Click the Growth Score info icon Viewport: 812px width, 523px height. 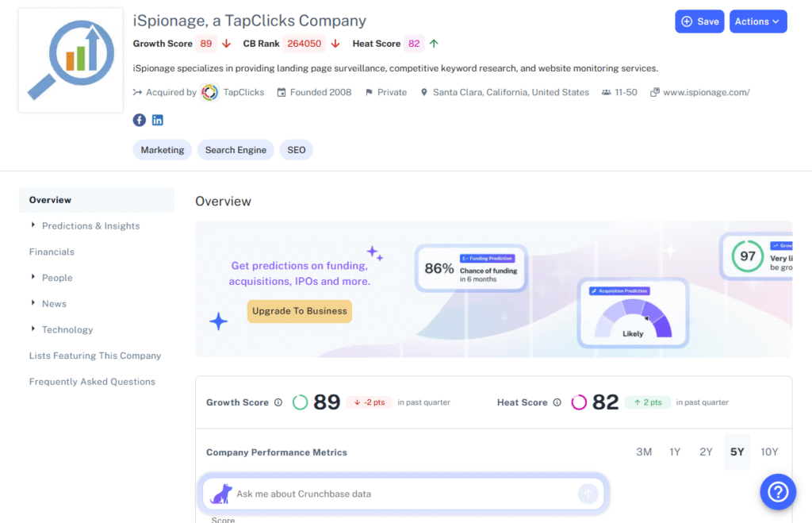click(x=278, y=402)
